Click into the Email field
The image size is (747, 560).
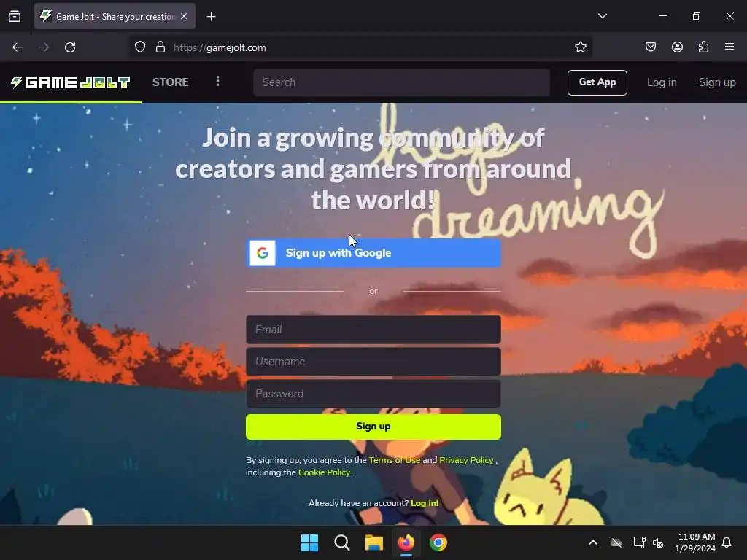click(373, 330)
